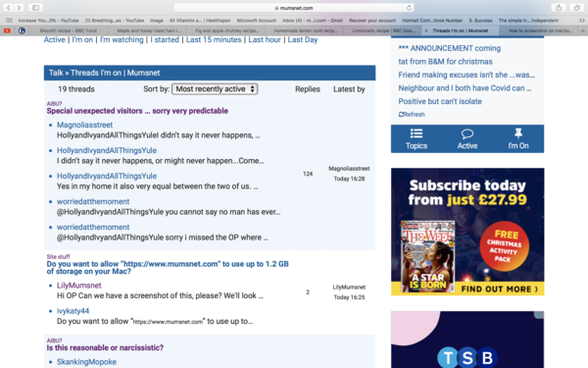Click Find Out More on The Week ad
The width and height of the screenshot is (588, 368).
pyautogui.click(x=499, y=289)
